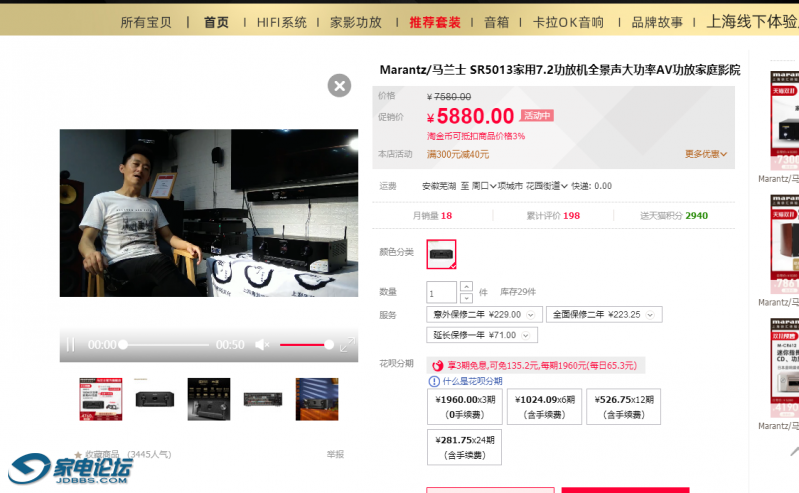Choose ¥281.75x24期 installment option

464,447
